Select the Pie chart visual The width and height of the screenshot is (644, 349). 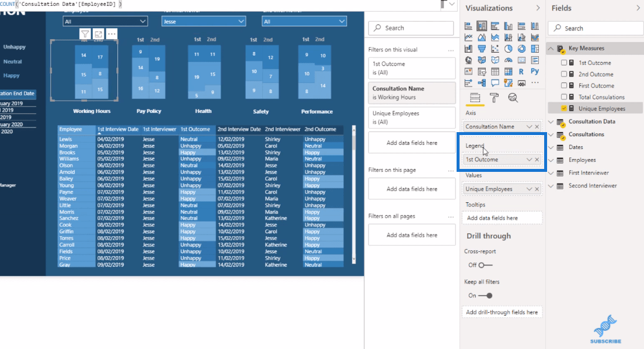tap(508, 49)
